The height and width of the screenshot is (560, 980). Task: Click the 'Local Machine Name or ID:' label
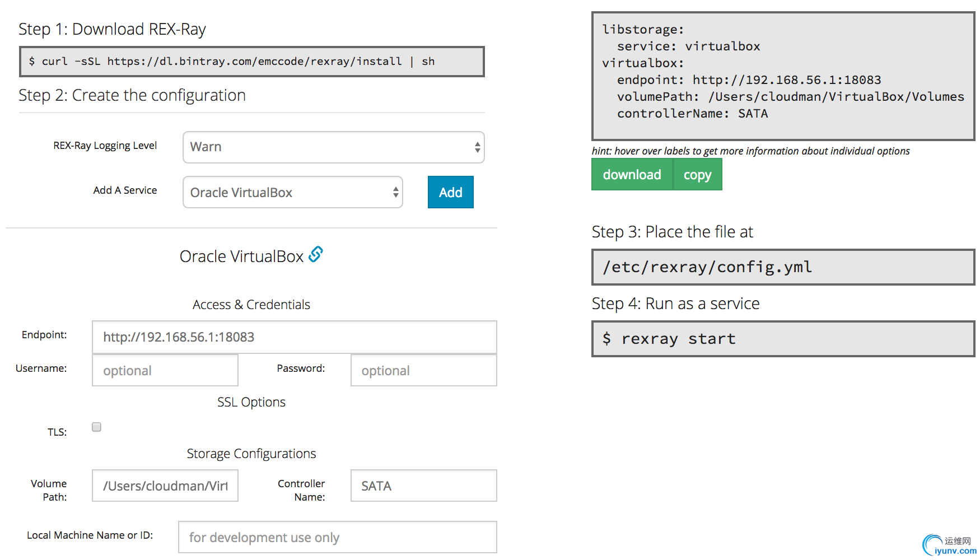pyautogui.click(x=90, y=535)
